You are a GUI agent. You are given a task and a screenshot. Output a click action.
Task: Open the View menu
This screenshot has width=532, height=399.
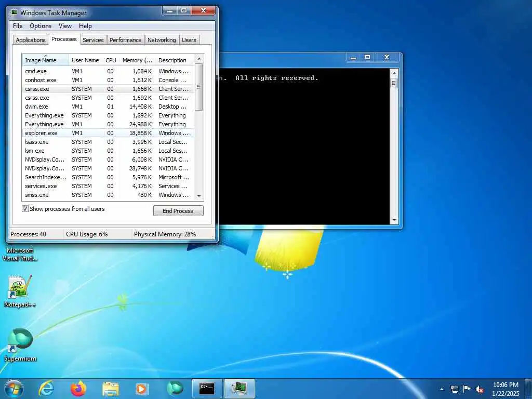pyautogui.click(x=65, y=26)
